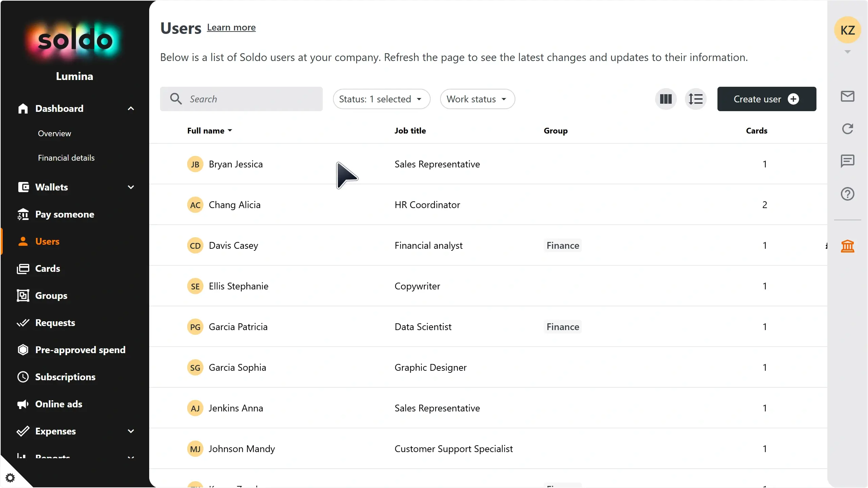Open the chat message icon
This screenshot has width=868, height=488.
(x=847, y=161)
